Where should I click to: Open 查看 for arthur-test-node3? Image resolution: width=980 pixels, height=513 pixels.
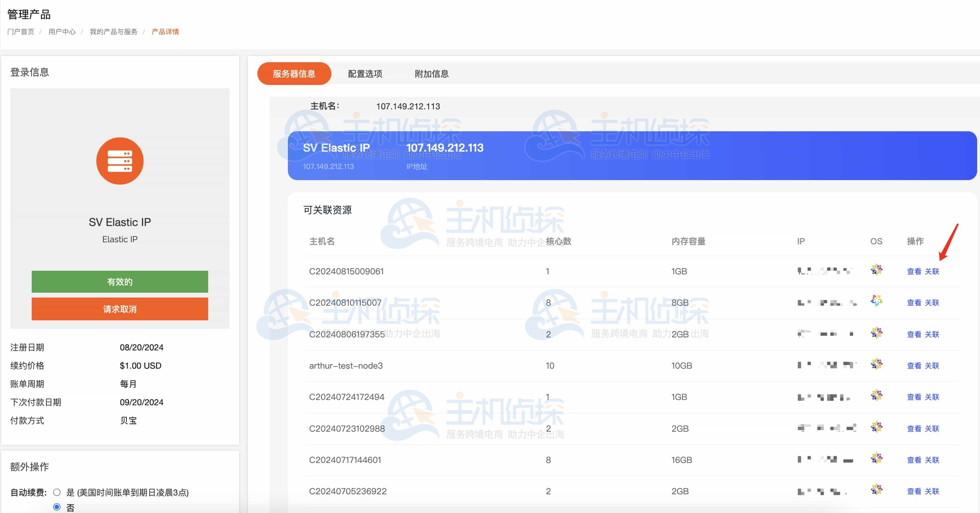915,366
